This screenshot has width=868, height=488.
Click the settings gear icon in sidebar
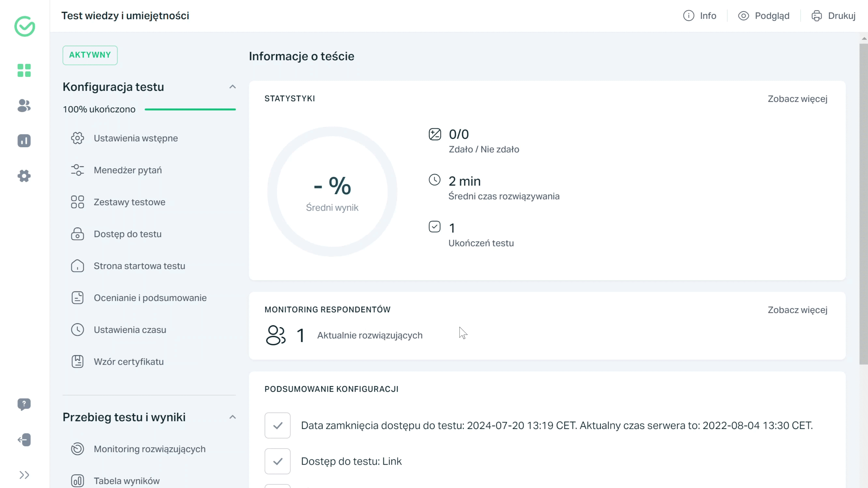[24, 176]
